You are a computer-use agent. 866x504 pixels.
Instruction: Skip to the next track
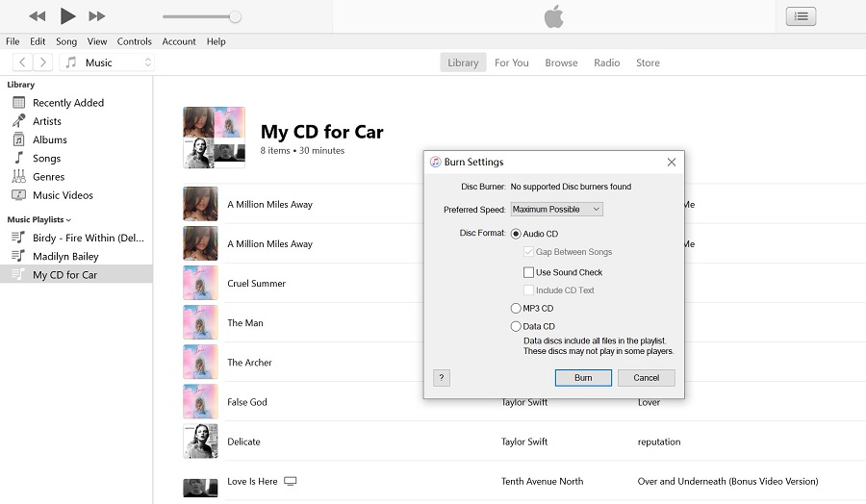[x=96, y=16]
